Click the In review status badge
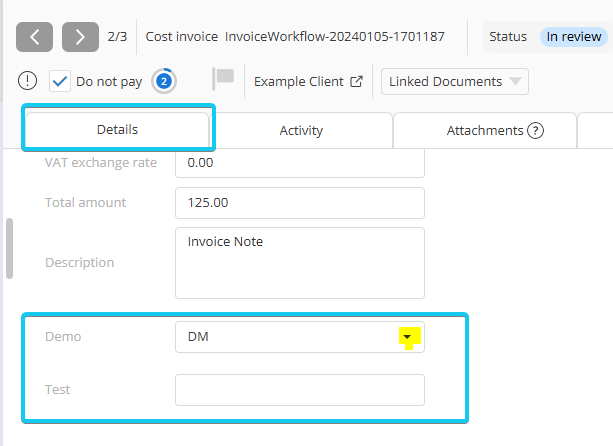613x446 pixels. (574, 37)
